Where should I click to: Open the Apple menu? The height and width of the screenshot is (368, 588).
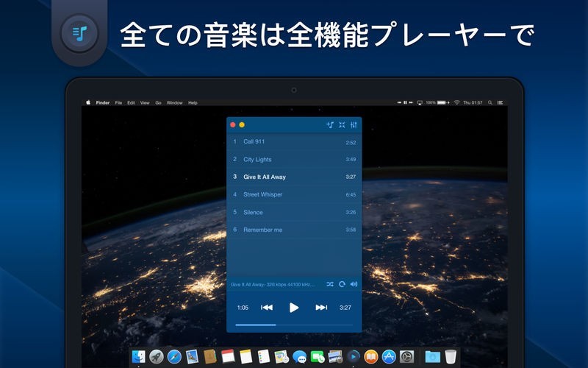coord(87,102)
